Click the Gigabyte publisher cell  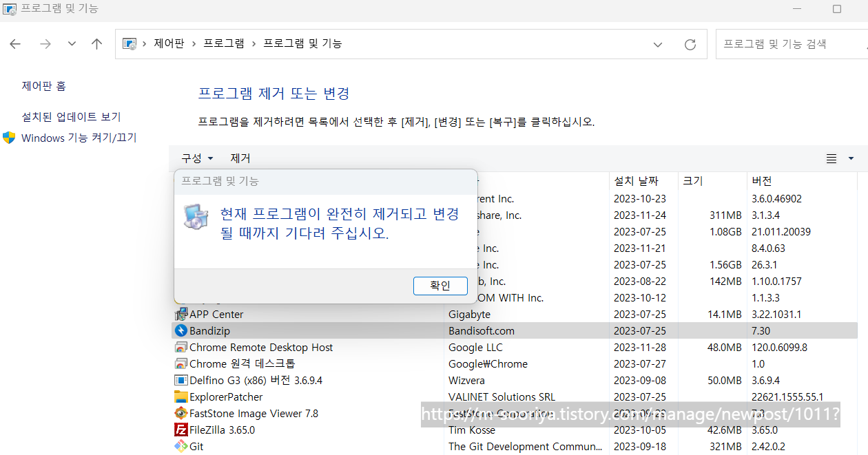469,315
